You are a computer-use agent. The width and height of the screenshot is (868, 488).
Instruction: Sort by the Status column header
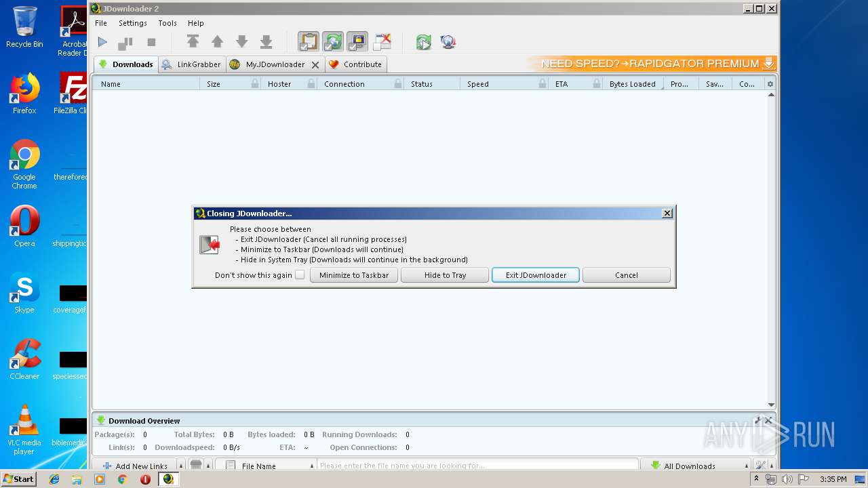[432, 84]
